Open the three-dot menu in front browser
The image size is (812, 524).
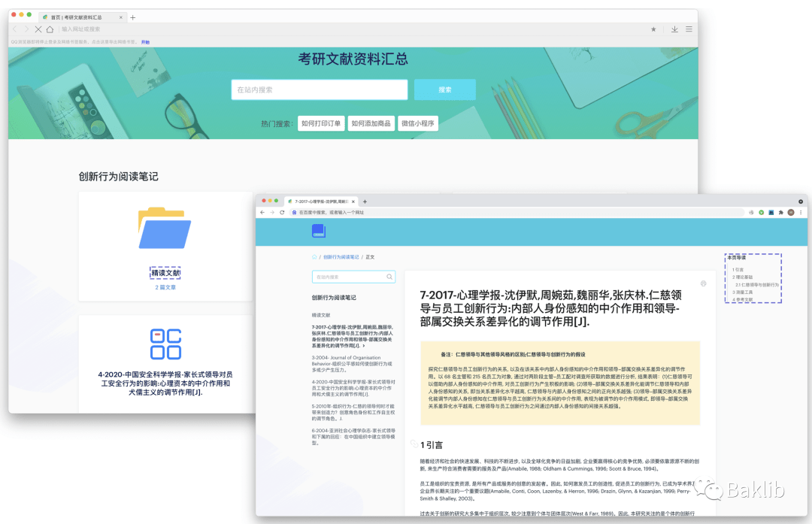pyautogui.click(x=801, y=212)
